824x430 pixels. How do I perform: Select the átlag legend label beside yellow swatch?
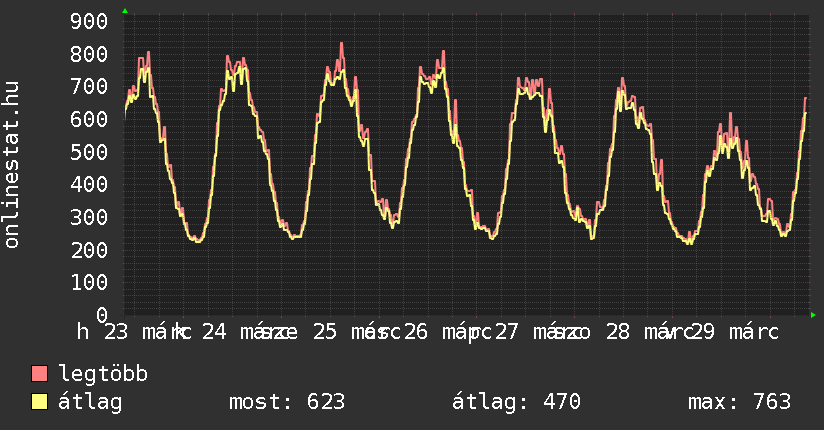[91, 403]
